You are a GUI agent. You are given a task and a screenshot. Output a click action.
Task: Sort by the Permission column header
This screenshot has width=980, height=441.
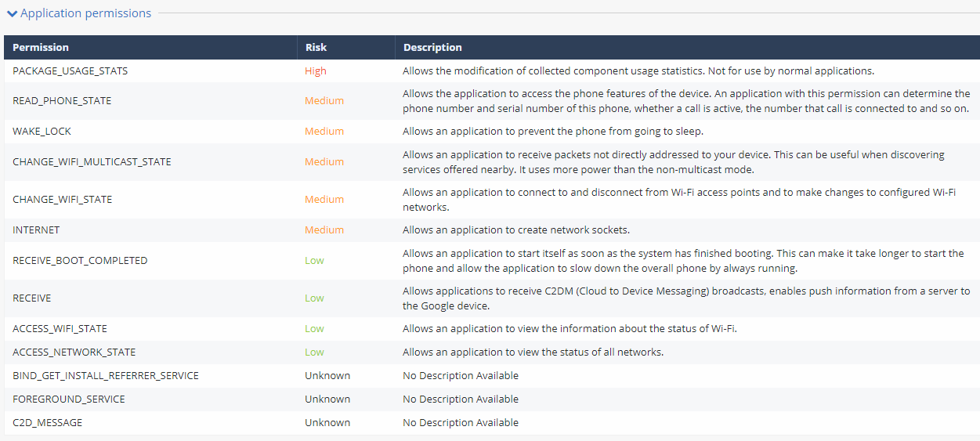coord(41,47)
